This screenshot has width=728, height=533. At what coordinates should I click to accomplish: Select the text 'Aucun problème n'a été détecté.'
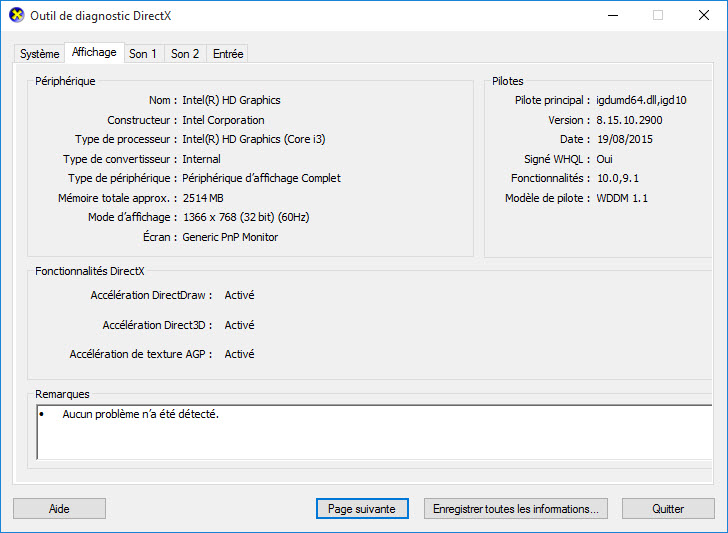(141, 414)
